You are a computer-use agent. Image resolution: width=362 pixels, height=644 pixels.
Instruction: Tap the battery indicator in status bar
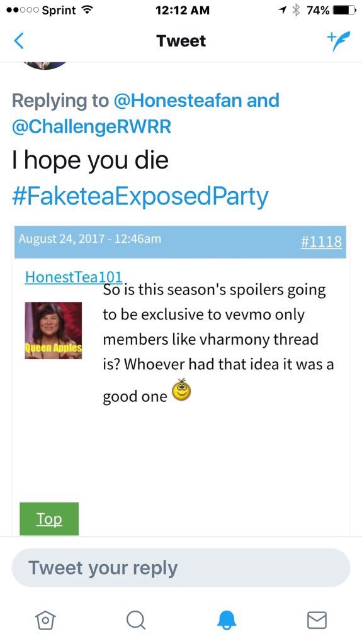click(344, 10)
